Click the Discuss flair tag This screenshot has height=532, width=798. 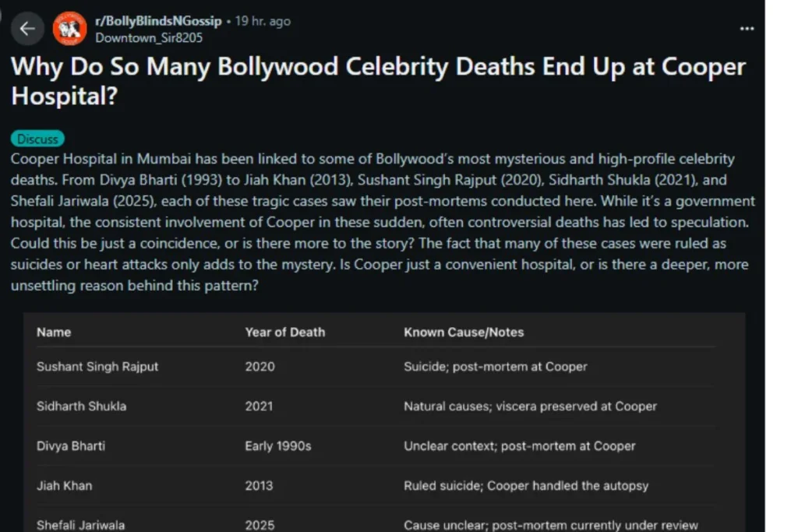click(x=37, y=139)
